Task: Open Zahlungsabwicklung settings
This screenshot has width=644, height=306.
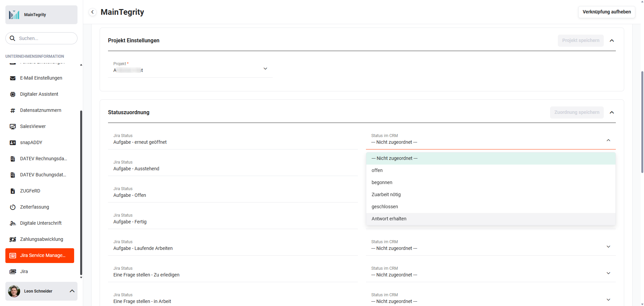Action: click(40, 239)
